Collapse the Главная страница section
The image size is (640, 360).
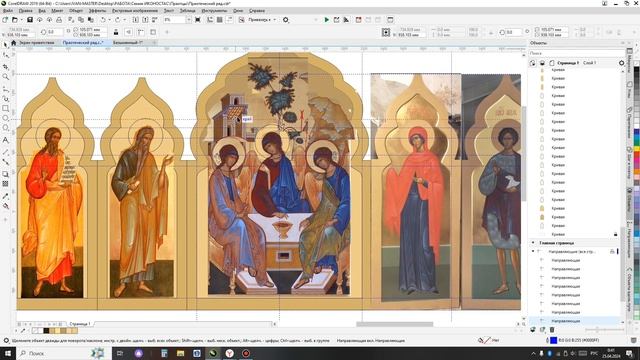point(533,243)
